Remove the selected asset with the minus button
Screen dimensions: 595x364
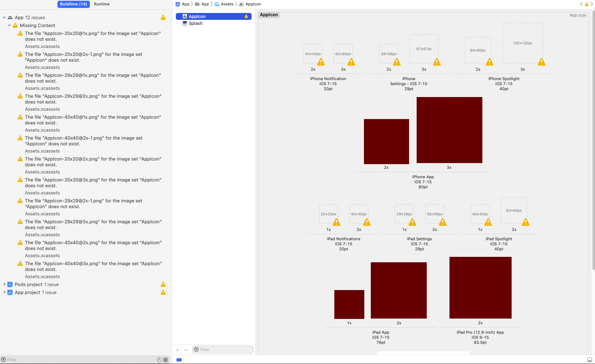click(186, 350)
